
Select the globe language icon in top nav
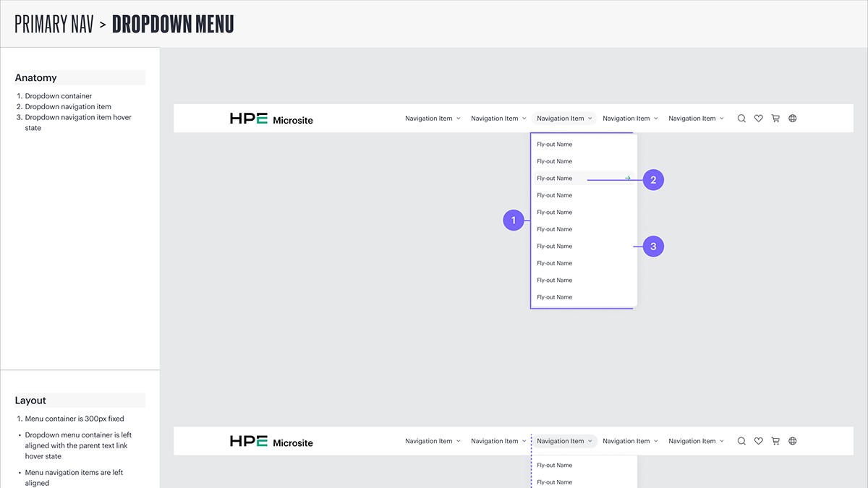[x=792, y=118]
